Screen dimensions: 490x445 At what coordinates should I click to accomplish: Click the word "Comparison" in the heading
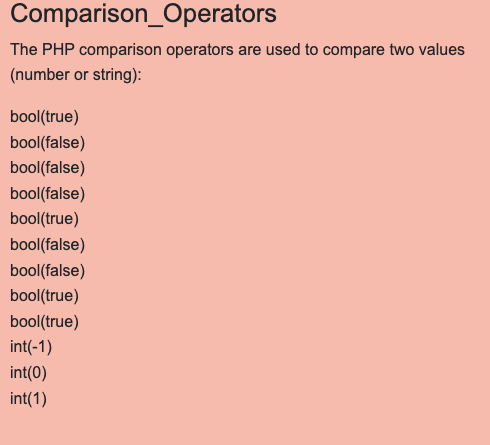click(79, 14)
